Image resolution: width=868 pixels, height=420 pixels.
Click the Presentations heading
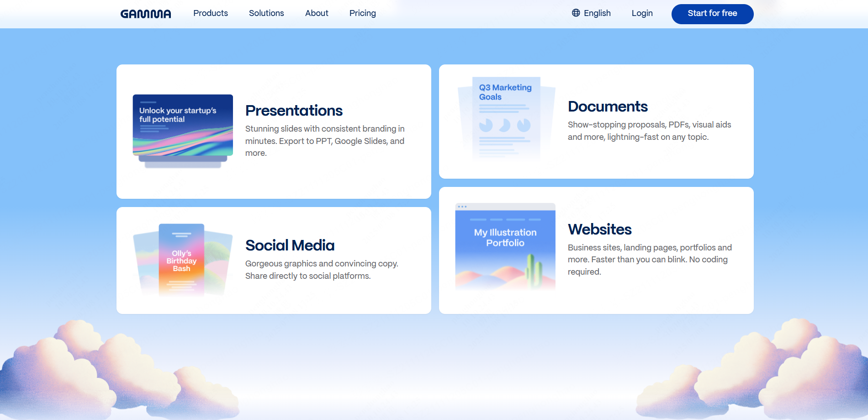pyautogui.click(x=294, y=111)
